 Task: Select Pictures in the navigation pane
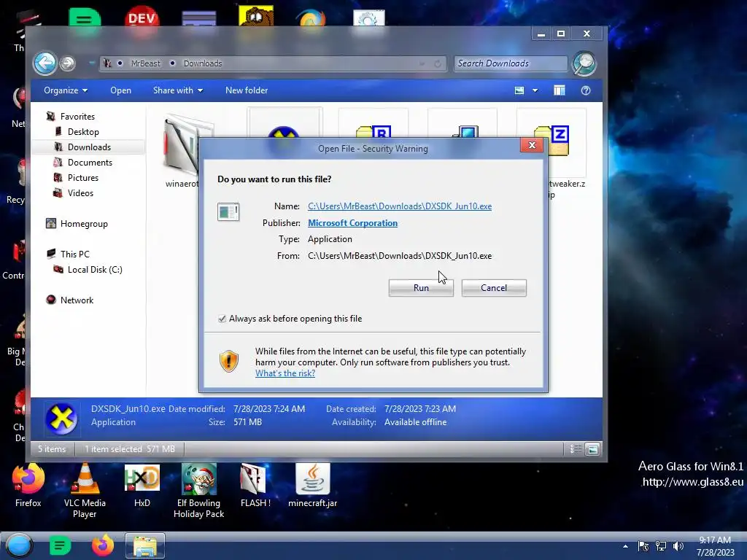(82, 178)
